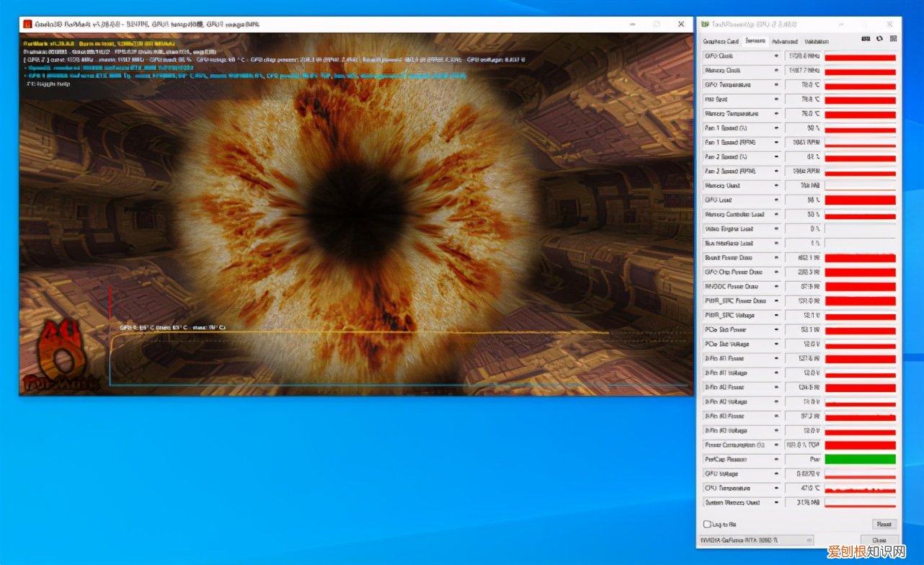Viewport: 924px width, 565px height.
Task: Expand the GPU Temperature sensor dropdown
Action: 777,85
